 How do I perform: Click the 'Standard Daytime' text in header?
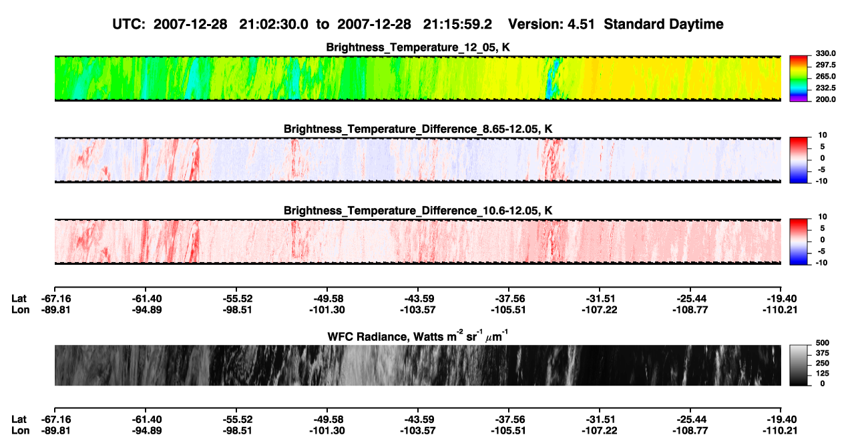664,24
